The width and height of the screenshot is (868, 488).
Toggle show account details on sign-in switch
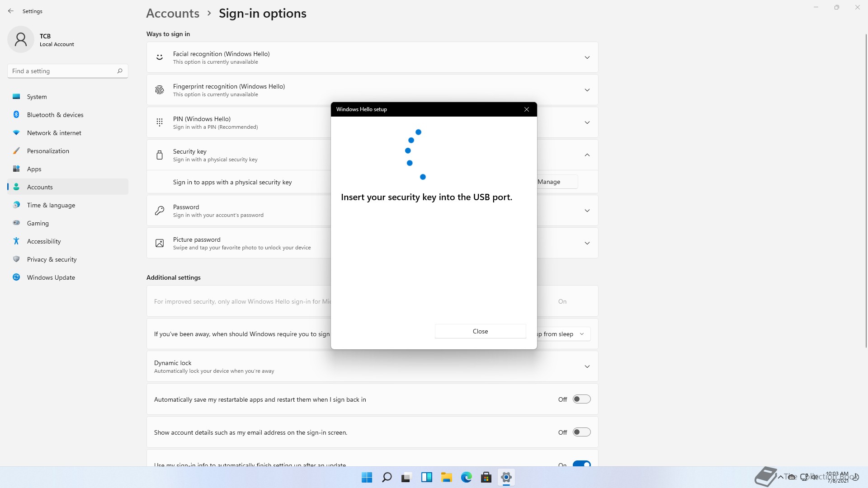tap(581, 432)
